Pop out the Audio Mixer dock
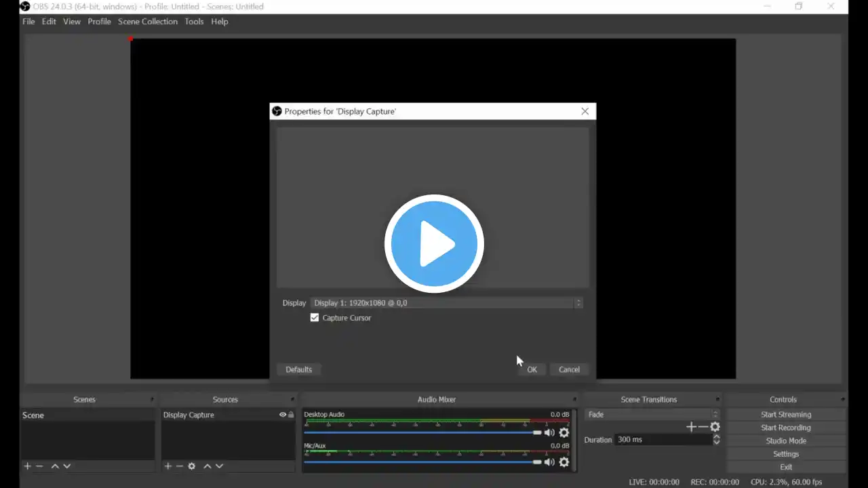This screenshot has width=868, height=488. point(574,399)
